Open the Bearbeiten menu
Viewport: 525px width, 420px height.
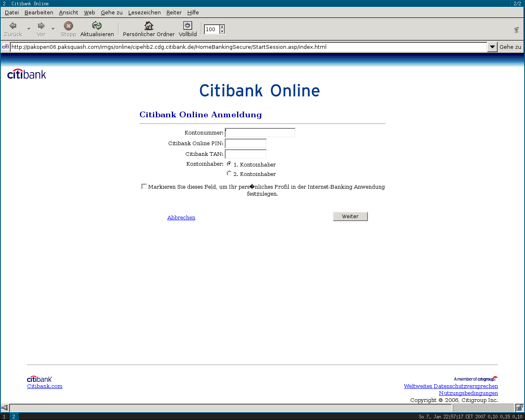(39, 12)
